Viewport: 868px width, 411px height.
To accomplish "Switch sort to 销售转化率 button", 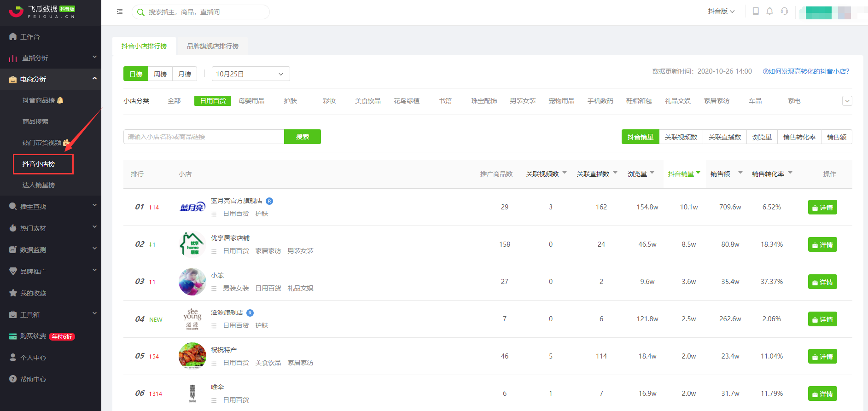I will (x=799, y=137).
